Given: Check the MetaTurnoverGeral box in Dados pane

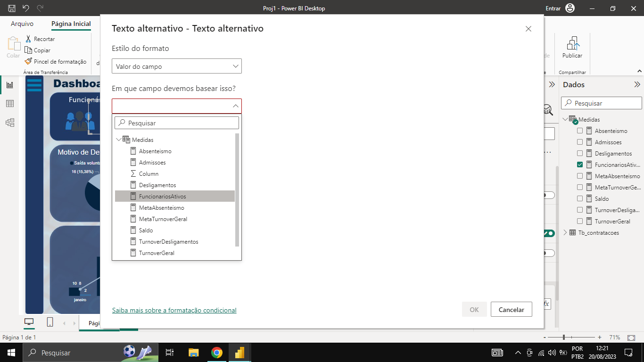Looking at the screenshot, I should (580, 188).
